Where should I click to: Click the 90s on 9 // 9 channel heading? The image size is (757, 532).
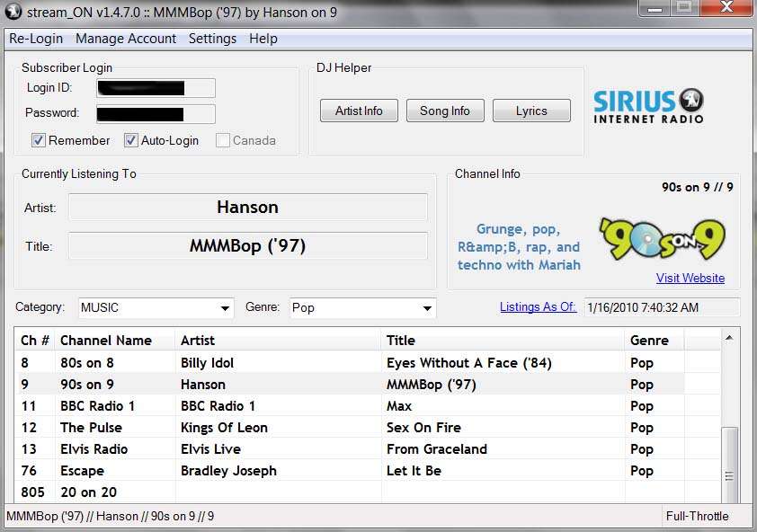tap(697, 187)
